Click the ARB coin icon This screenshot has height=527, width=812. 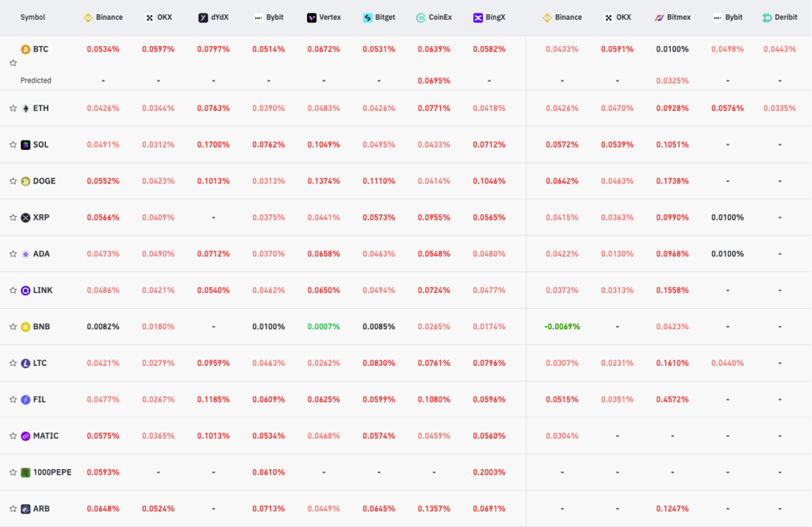tap(25, 509)
